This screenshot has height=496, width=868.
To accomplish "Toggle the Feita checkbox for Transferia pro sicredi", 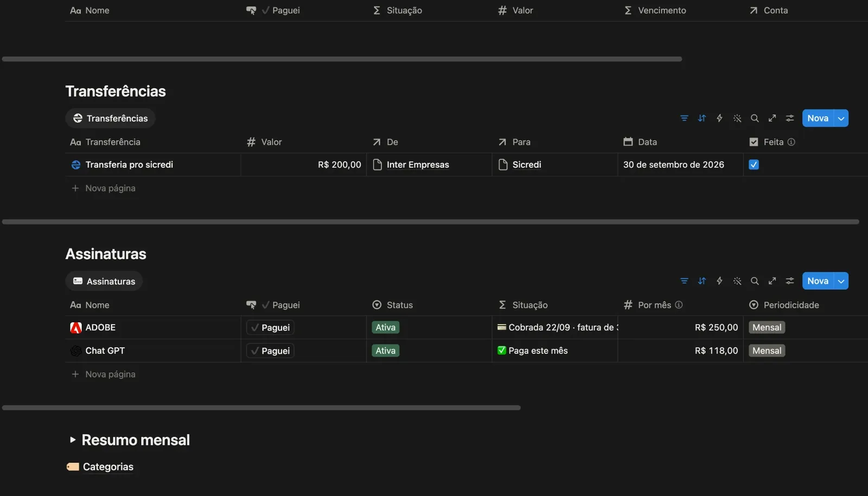I will pos(754,164).
